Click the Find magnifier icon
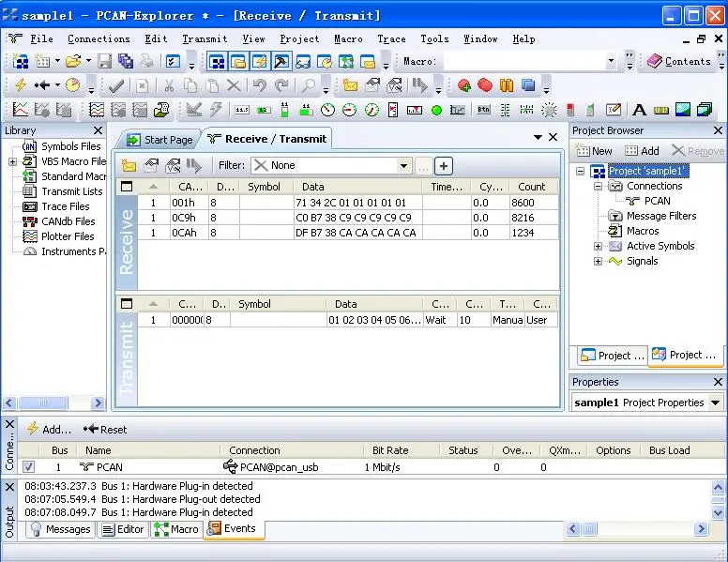 (x=308, y=85)
